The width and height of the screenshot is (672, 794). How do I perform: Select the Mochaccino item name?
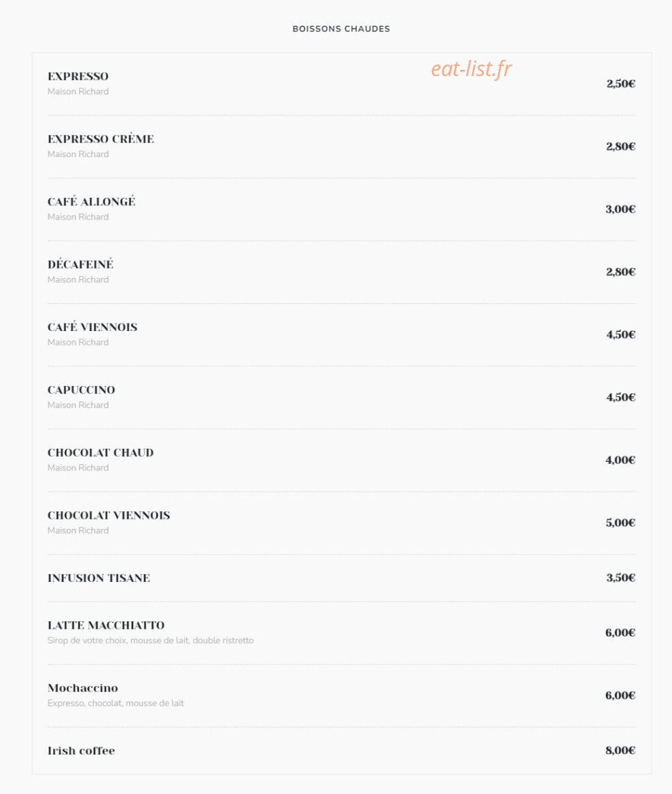83,688
